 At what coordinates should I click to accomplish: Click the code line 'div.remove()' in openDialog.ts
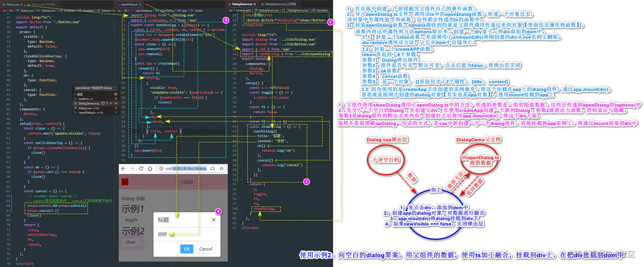click(x=150, y=54)
